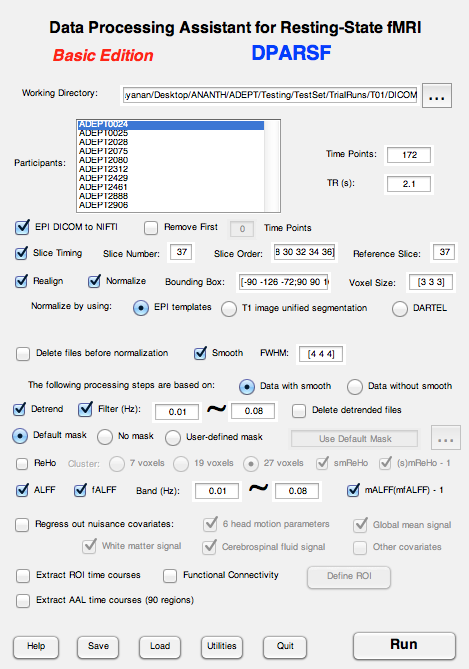Select participant ADEPT2461
This screenshot has width=469, height=669.
tap(171, 187)
